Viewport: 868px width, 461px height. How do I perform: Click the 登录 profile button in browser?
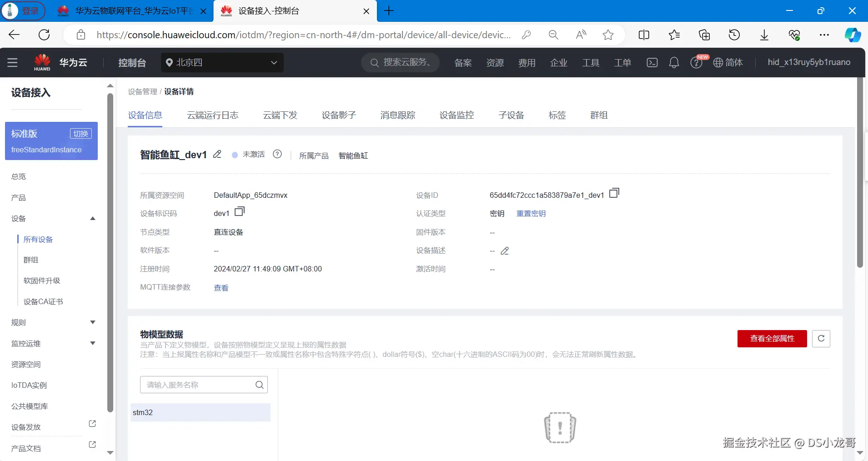coord(23,11)
